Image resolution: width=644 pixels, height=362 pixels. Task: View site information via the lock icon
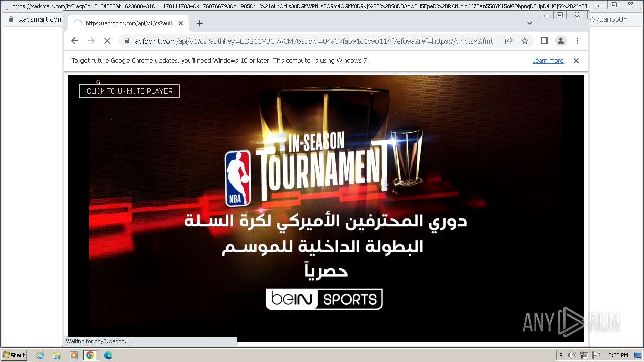(x=127, y=41)
